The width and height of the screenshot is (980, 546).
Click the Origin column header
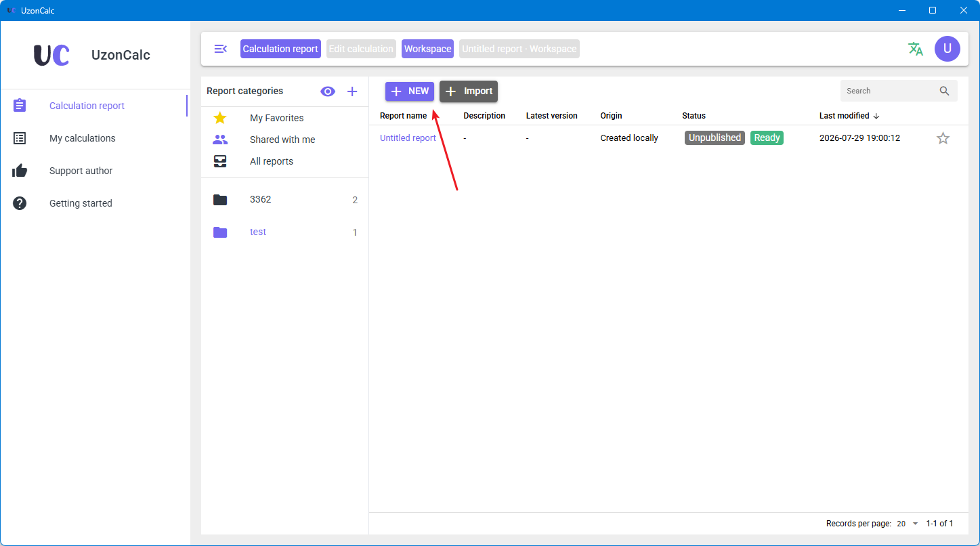pyautogui.click(x=611, y=116)
